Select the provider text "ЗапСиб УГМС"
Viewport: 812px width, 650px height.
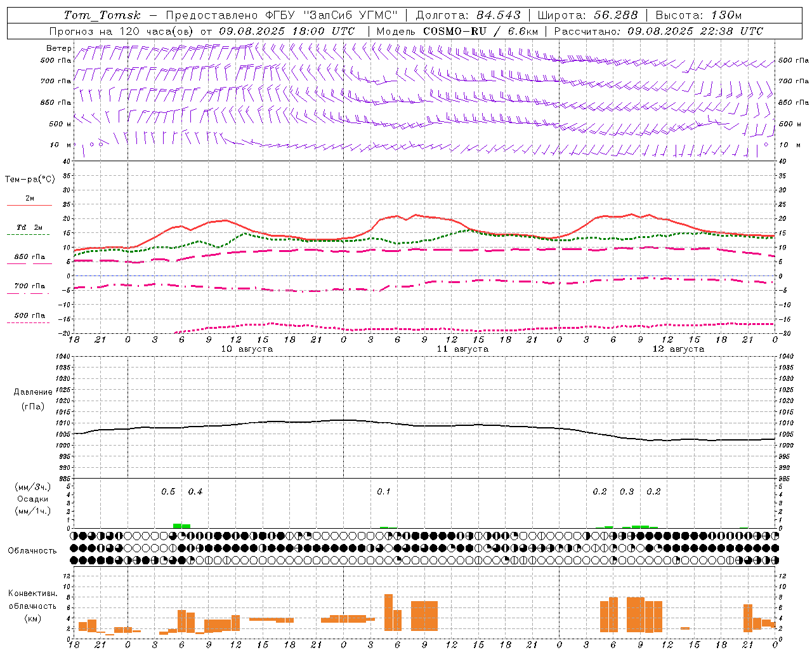(x=351, y=15)
